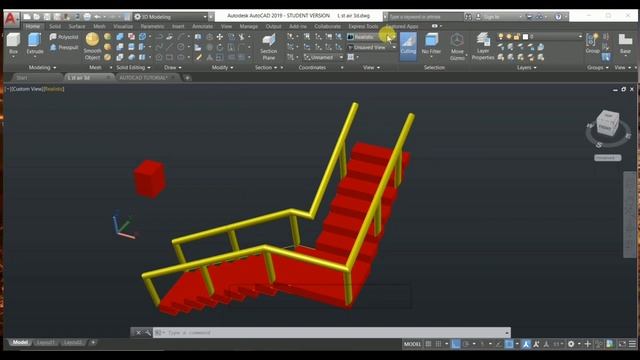Toggle grid display in status bar

[428, 344]
